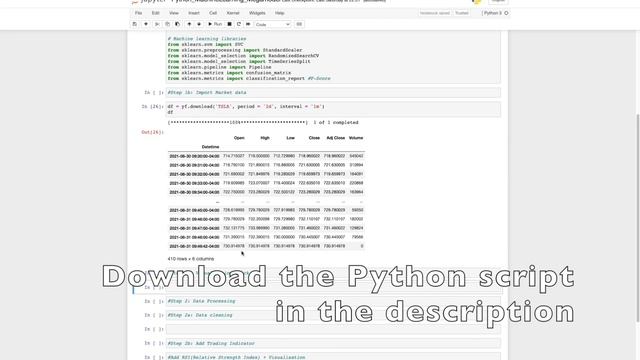Viewport: 640px width, 360px height.
Task: Click the 09:31:00 row timestamp
Action: tap(194, 165)
